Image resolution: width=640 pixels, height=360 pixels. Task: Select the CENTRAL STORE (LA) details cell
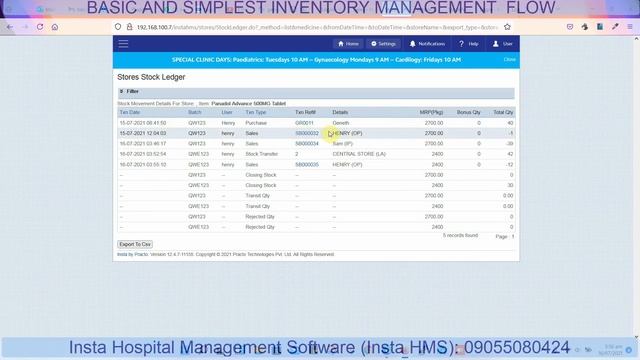[x=359, y=154]
